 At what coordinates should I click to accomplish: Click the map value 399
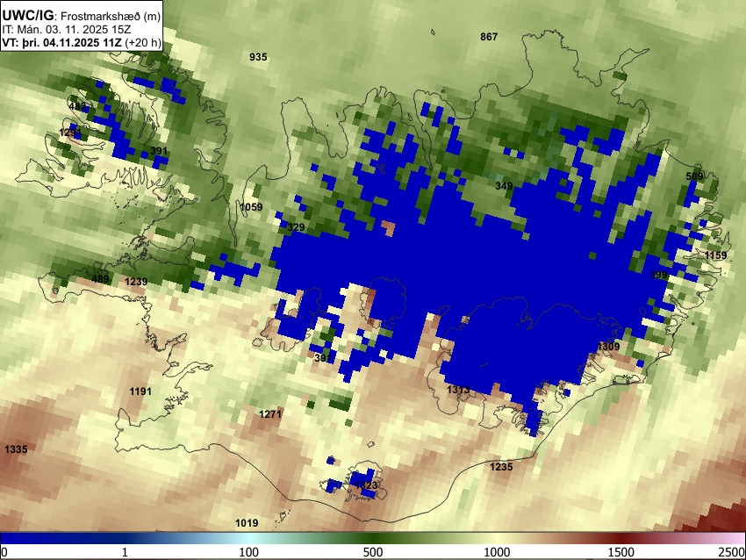tap(659, 275)
